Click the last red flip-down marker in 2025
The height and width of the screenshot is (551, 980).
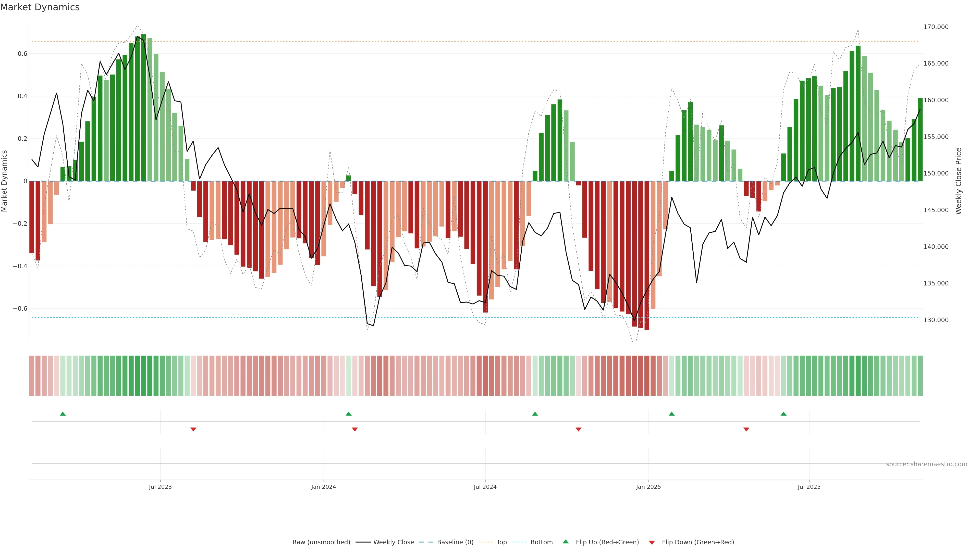[x=746, y=429]
